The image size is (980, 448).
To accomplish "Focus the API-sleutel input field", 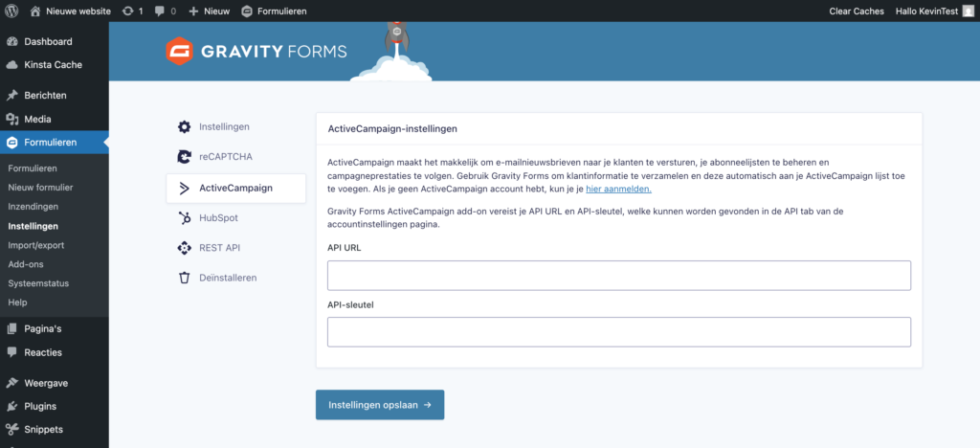I will [619, 332].
